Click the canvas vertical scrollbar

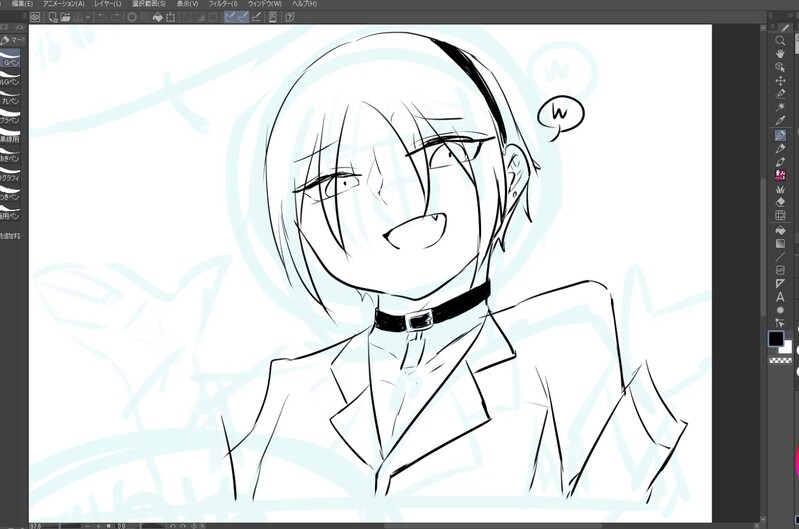(763, 247)
